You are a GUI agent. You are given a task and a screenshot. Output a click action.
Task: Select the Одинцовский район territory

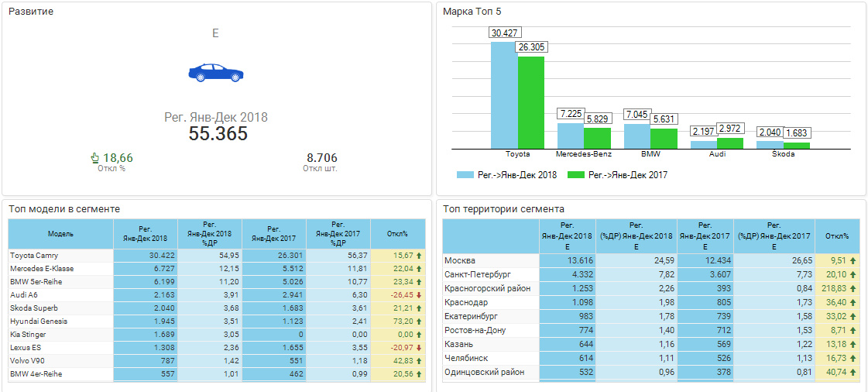coord(485,372)
